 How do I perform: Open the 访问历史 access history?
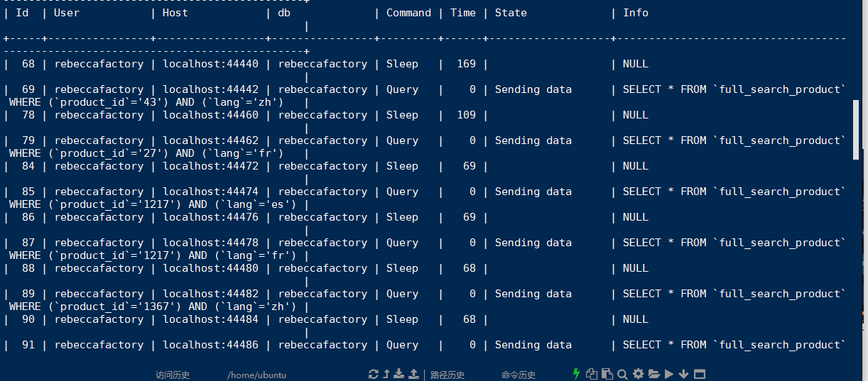173,375
